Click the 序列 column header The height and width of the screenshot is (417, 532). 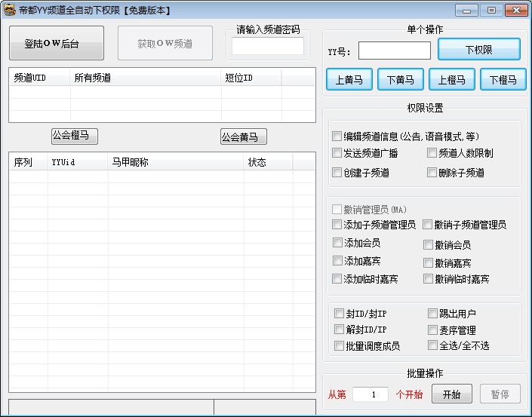pyautogui.click(x=29, y=162)
